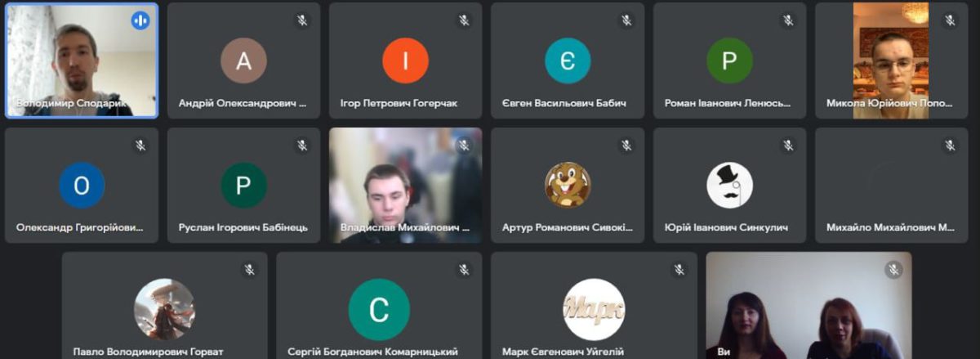Select the teal 'Є' avatar of Євген Васильович
The image size is (980, 359).
pos(568,61)
